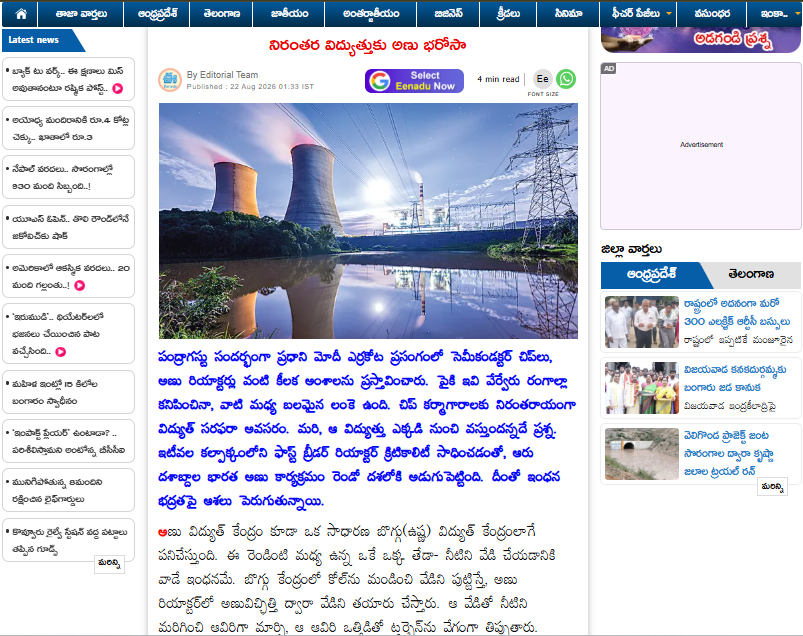Screen dimensions: 803x636
Task: Click the Latest news header label
Action: [x=34, y=40]
